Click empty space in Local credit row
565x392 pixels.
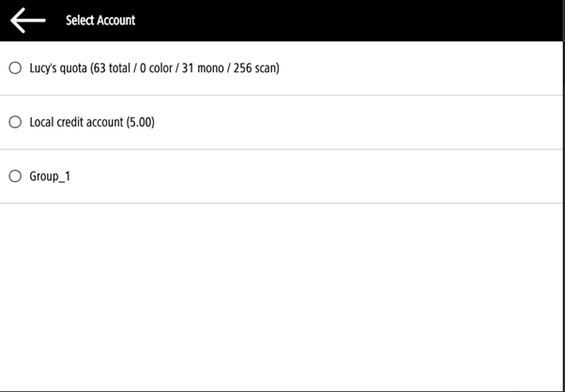375,122
